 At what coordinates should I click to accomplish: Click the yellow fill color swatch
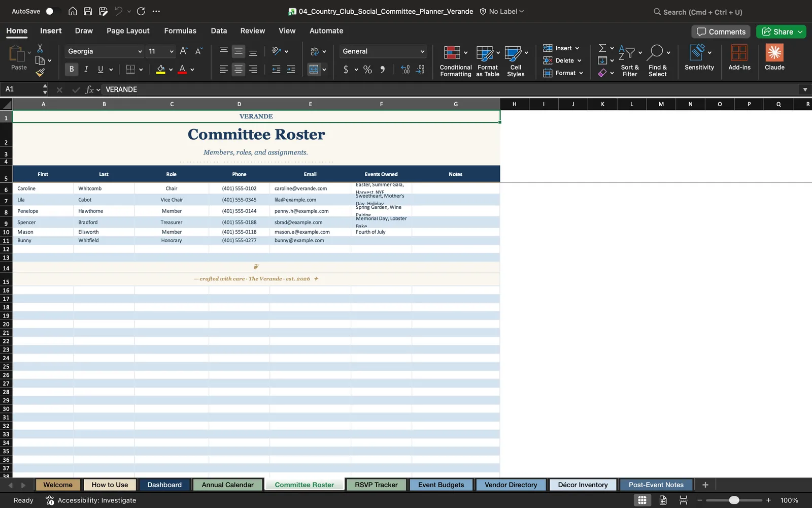(160, 69)
